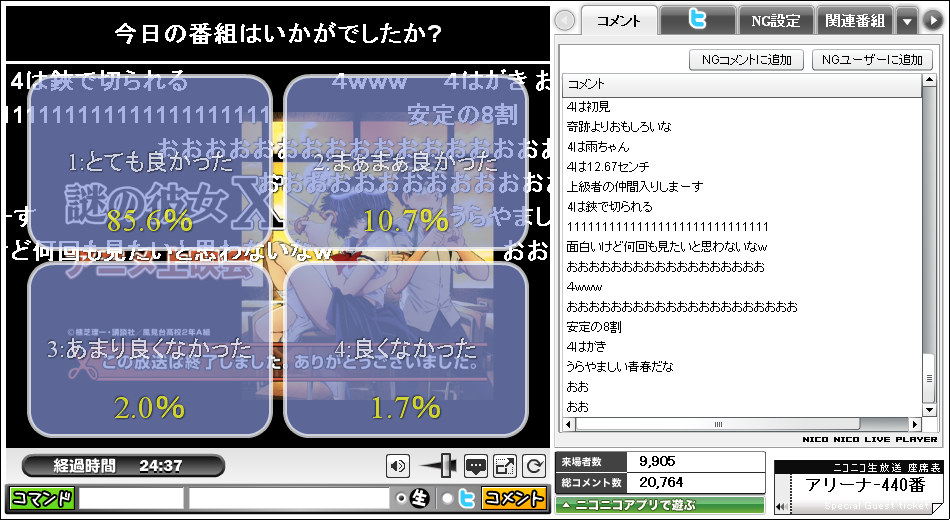This screenshot has height=520, width=950.
Task: Click horizontal scrollbar left arrow
Action: [x=569, y=424]
